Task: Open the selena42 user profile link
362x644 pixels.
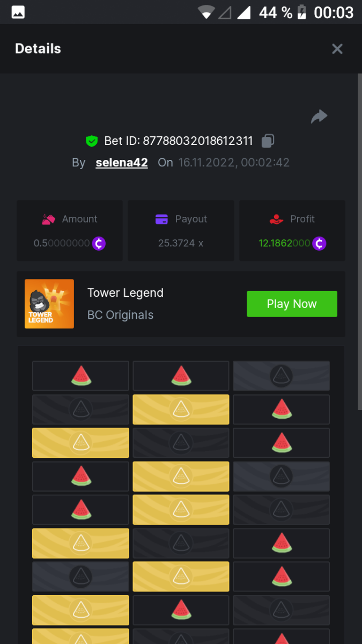Action: [122, 163]
